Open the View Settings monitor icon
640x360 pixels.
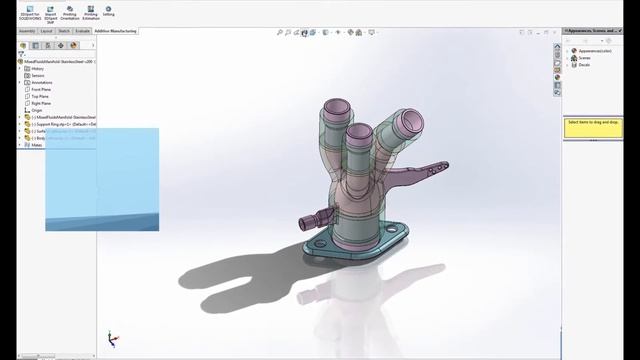pos(371,32)
